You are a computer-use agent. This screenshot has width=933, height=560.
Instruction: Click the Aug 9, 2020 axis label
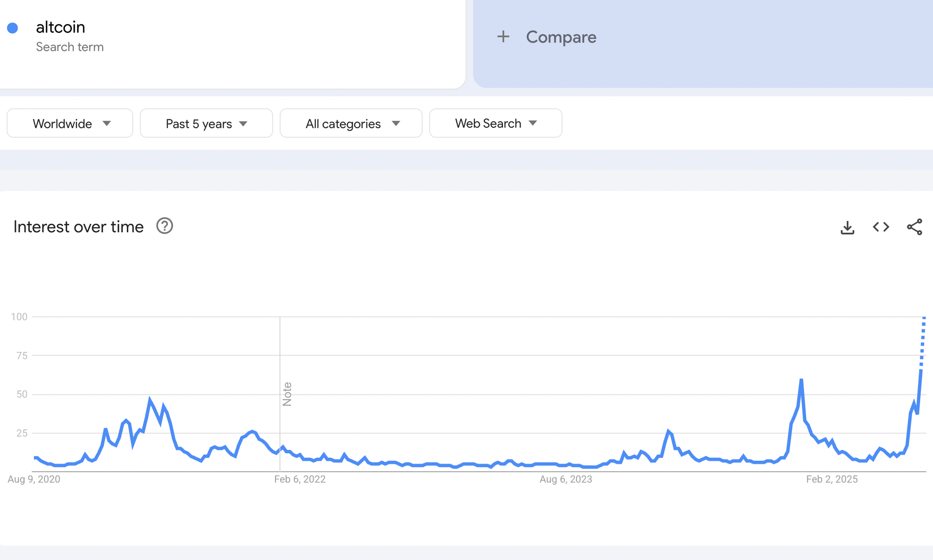coord(34,478)
